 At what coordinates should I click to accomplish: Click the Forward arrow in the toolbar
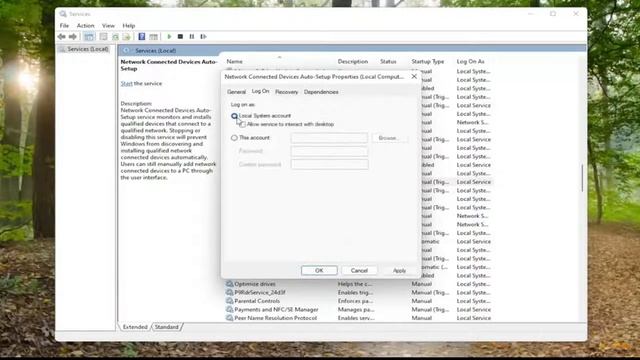[x=73, y=37]
